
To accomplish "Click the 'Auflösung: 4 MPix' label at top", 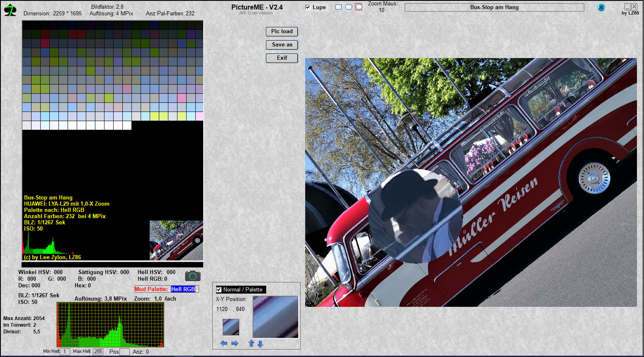I will 111,13.
